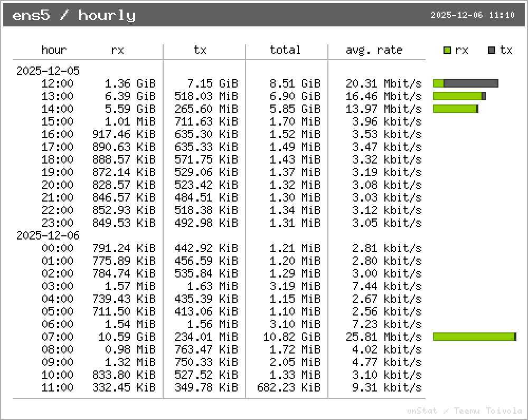Select the 2025-12-05 date label
This screenshot has height=420, width=528.
(x=48, y=71)
